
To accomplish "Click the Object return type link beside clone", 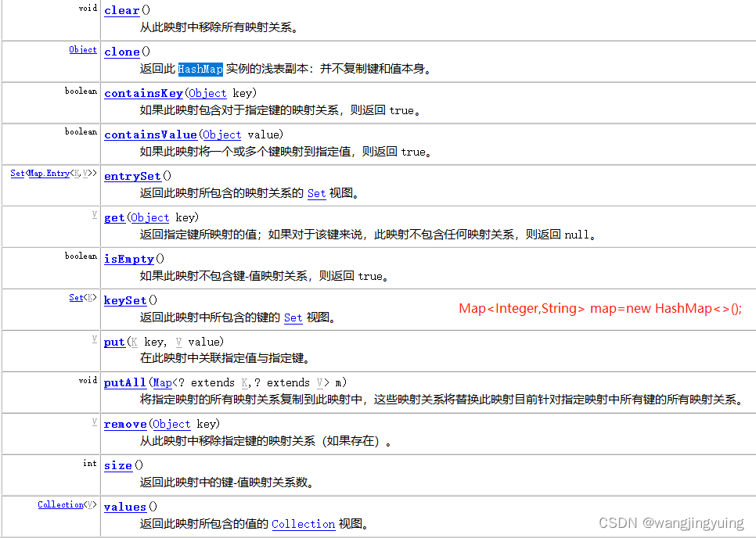I will [83, 48].
